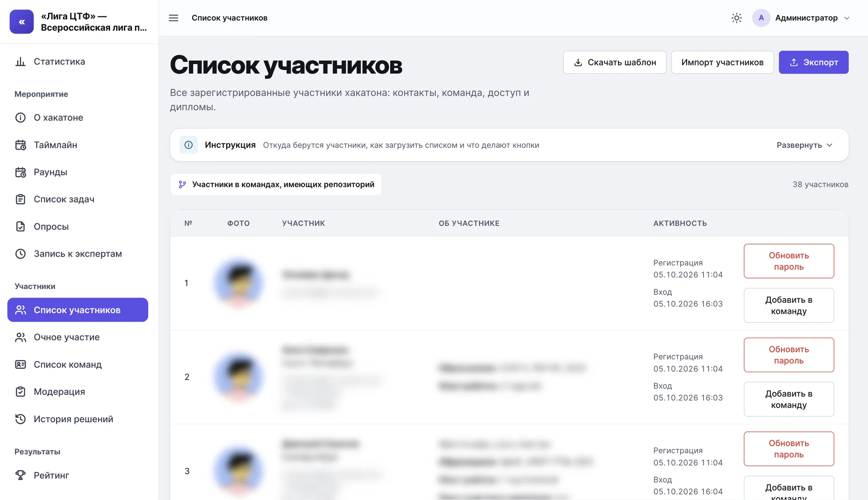The height and width of the screenshot is (500, 868).
Task: Open Очное участие page
Action: tap(78, 337)
